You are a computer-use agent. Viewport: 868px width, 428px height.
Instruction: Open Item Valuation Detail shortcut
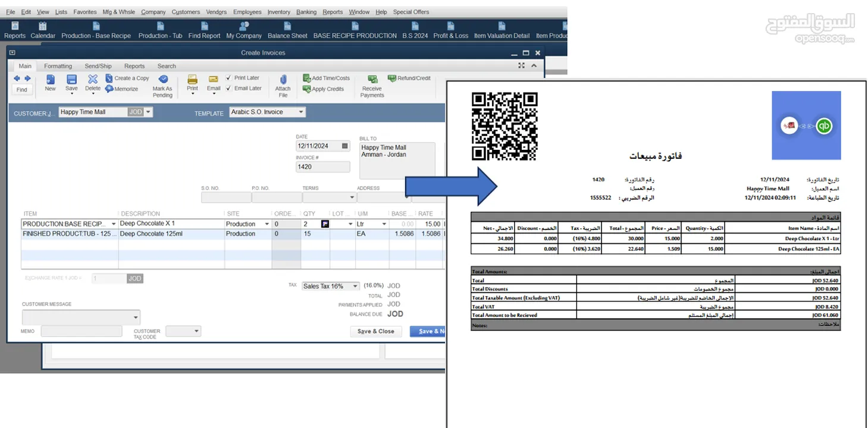pyautogui.click(x=502, y=30)
